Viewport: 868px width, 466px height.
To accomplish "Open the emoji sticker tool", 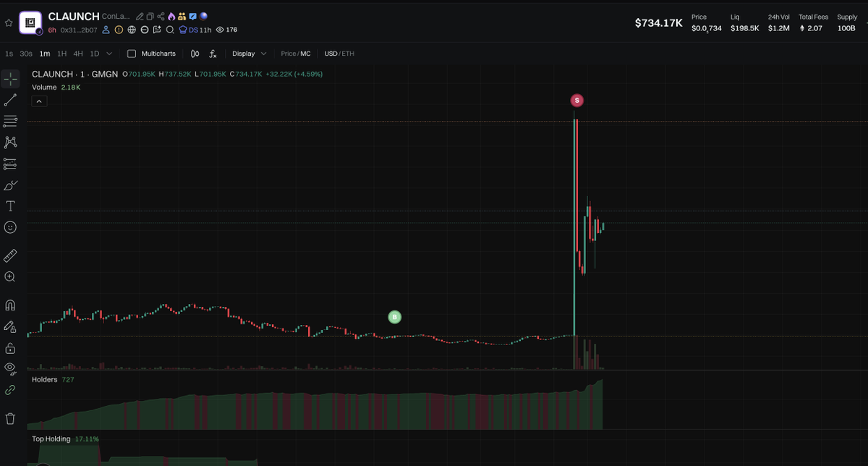I will (x=10, y=227).
